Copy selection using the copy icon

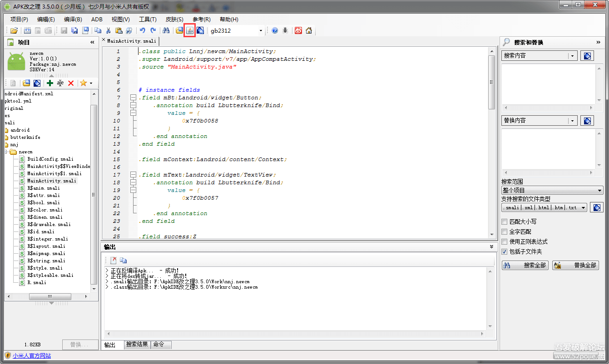98,30
